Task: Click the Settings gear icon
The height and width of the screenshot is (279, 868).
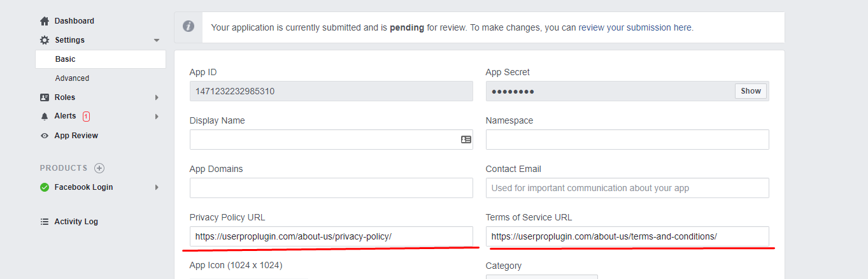Action: (x=45, y=40)
